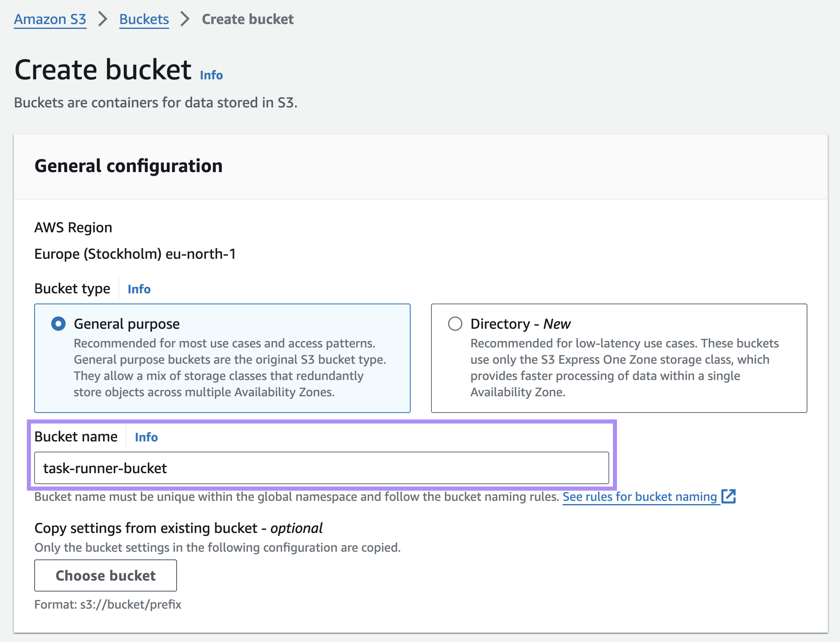Screen dimensions: 840x642
Task: Open the Bucket name Info link
Action: 146,437
